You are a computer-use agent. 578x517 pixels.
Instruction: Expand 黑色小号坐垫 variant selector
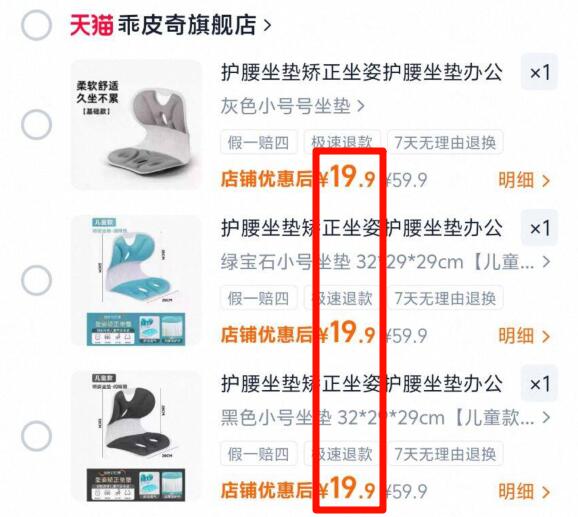386,418
